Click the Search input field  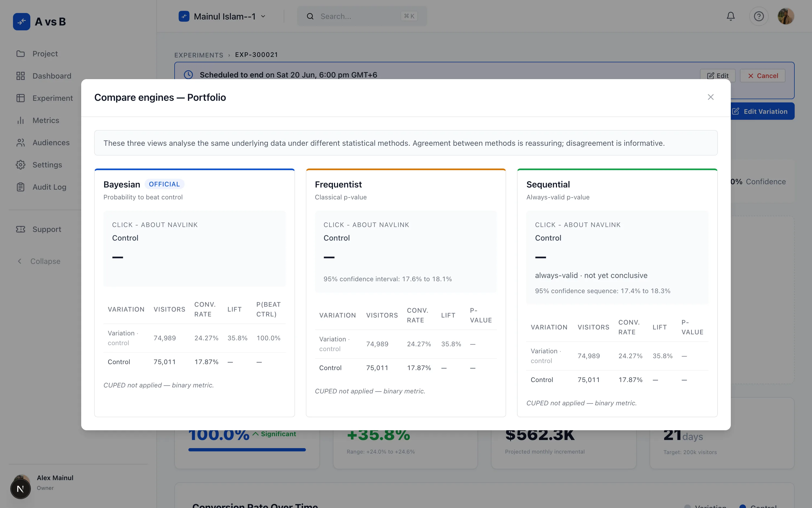[362, 16]
